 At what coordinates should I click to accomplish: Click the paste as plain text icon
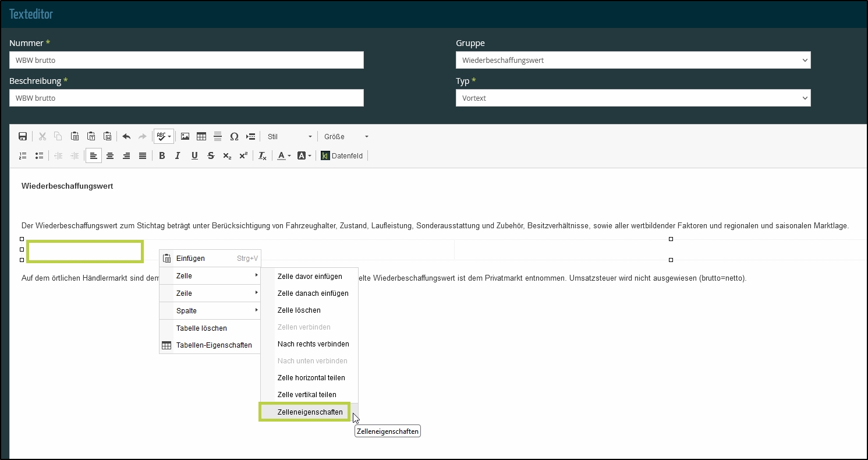pos(91,136)
